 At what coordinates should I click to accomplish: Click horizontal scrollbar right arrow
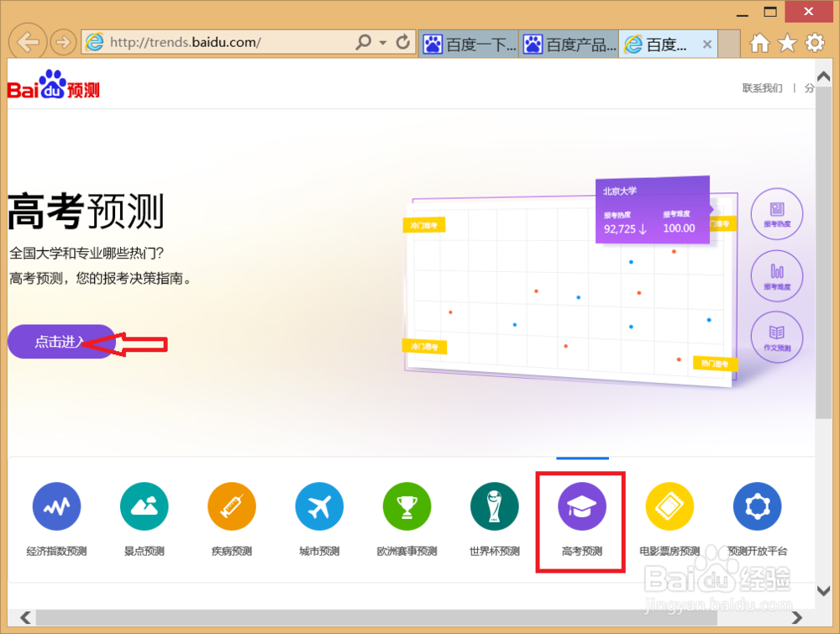click(797, 617)
